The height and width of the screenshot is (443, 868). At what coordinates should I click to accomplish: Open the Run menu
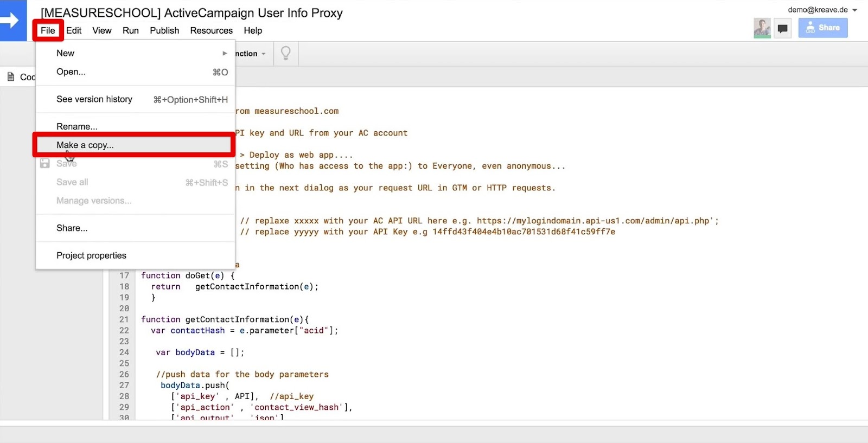(131, 30)
